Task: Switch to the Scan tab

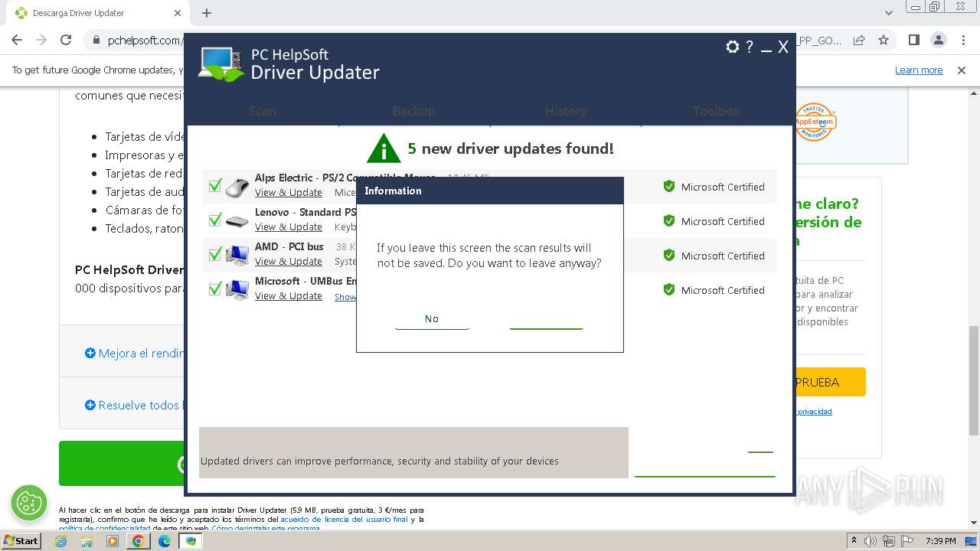Action: click(x=262, y=111)
